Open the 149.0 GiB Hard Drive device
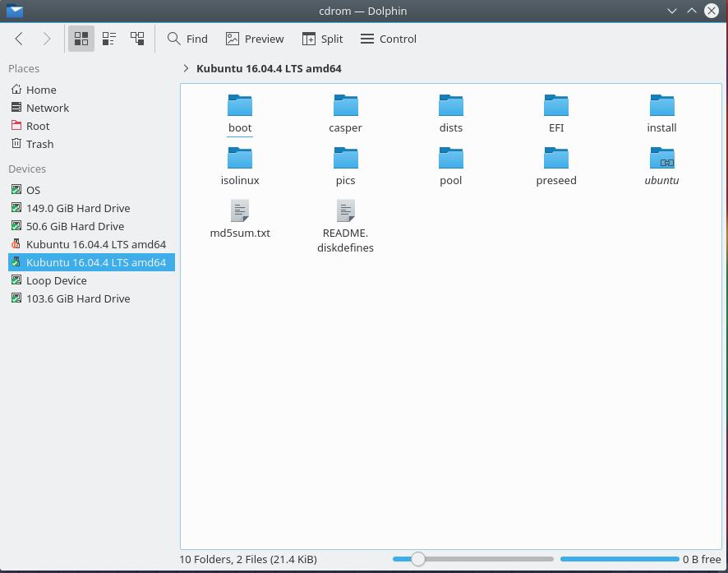728x573 pixels. point(77,208)
